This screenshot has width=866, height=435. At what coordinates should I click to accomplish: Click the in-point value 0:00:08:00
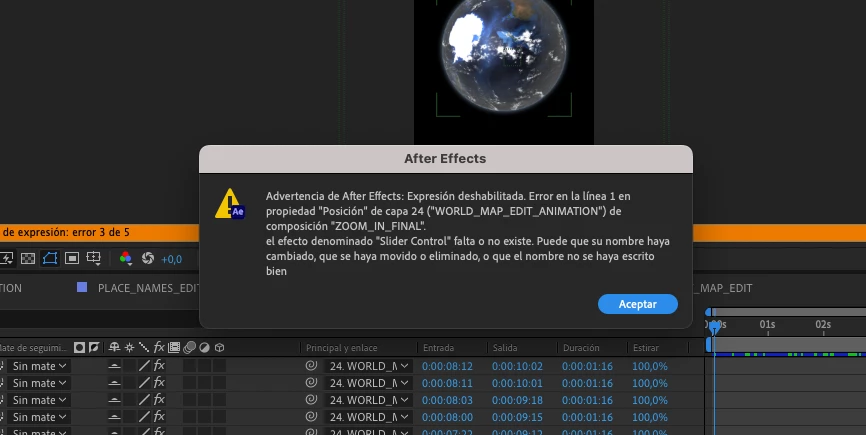(447, 417)
